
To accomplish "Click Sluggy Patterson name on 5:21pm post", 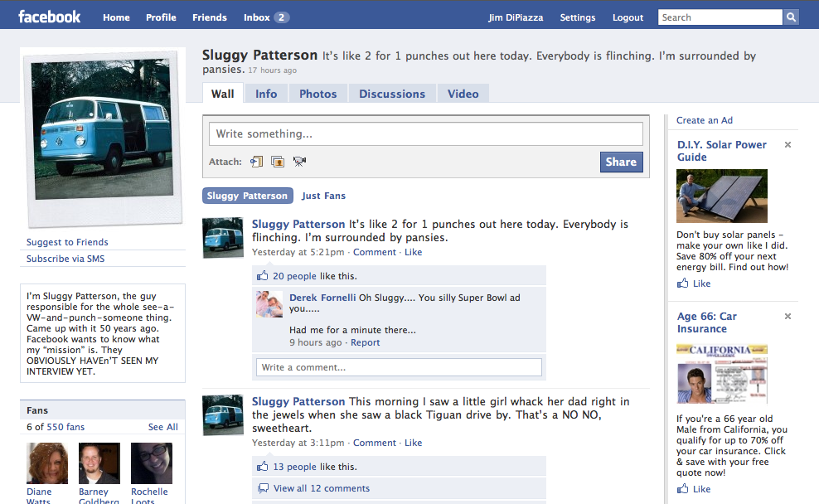I will point(298,224).
